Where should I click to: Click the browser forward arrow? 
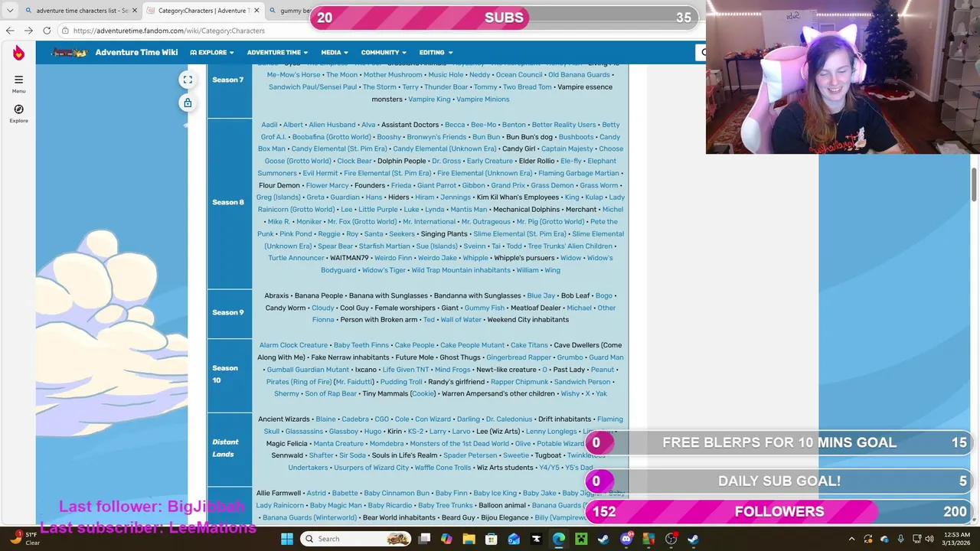point(28,31)
